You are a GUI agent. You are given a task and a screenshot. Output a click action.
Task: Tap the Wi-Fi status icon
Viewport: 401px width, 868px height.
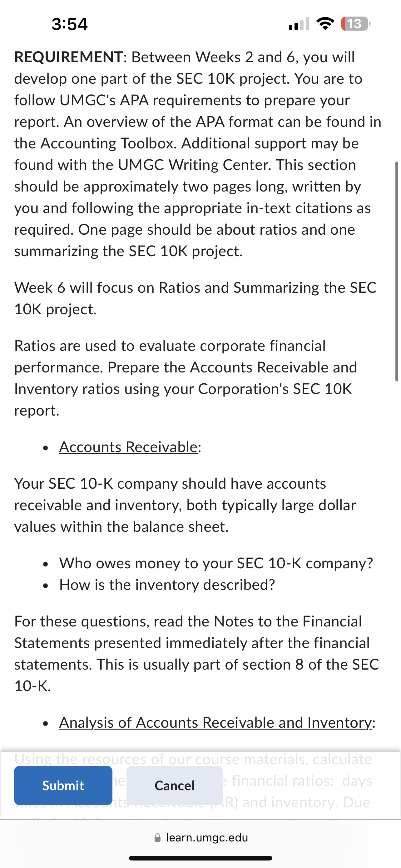325,23
